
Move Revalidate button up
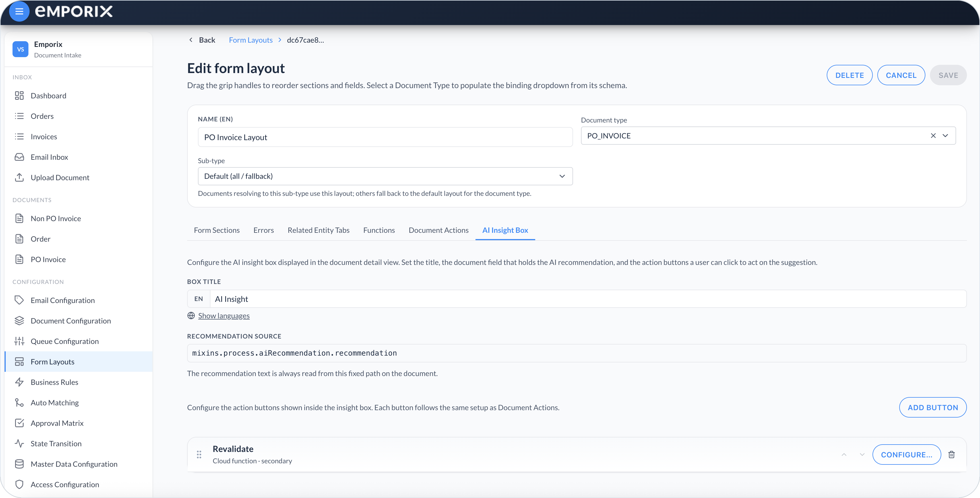click(844, 455)
